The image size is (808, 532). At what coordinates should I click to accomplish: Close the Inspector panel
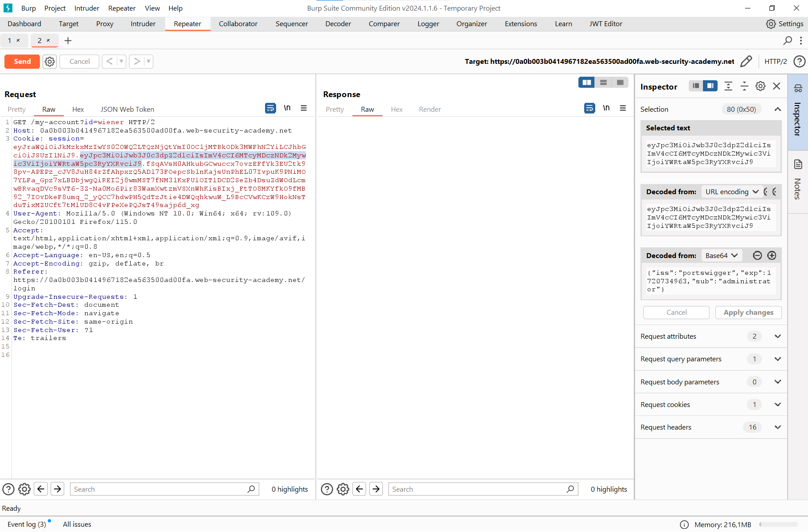tap(777, 86)
